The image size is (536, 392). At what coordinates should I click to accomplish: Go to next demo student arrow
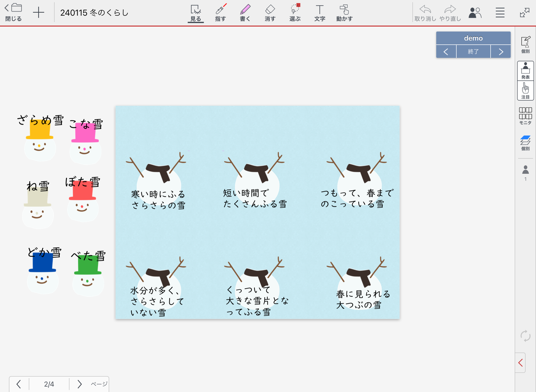[501, 52]
